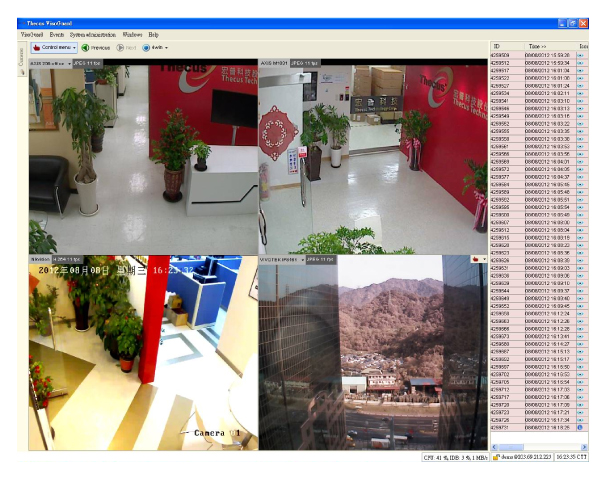Open the Events menu
The height and width of the screenshot is (488, 600).
point(57,35)
